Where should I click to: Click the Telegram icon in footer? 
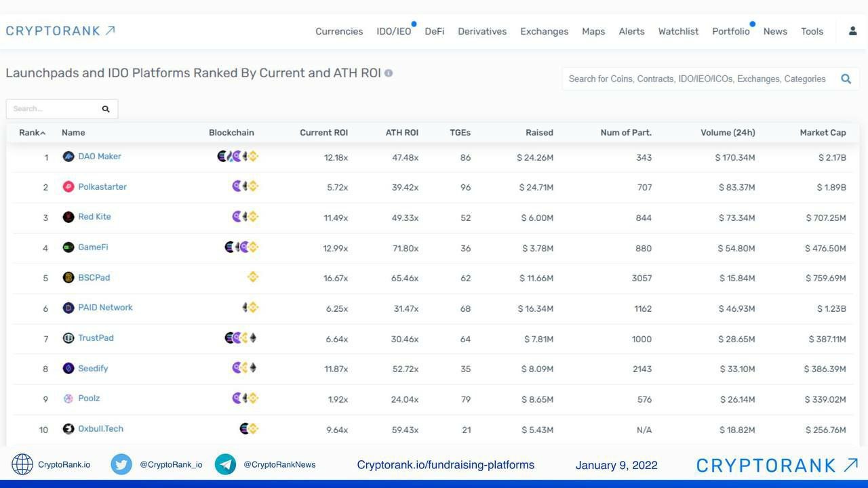[225, 464]
